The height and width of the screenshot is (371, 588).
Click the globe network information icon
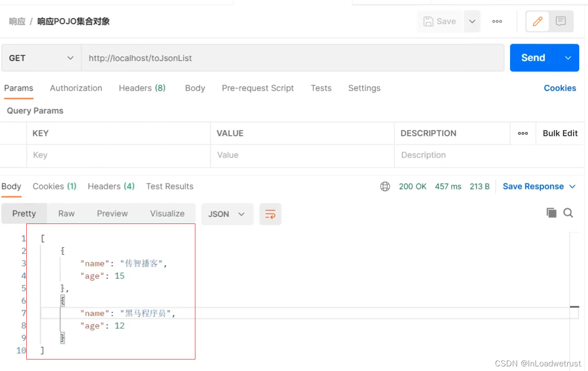[385, 186]
